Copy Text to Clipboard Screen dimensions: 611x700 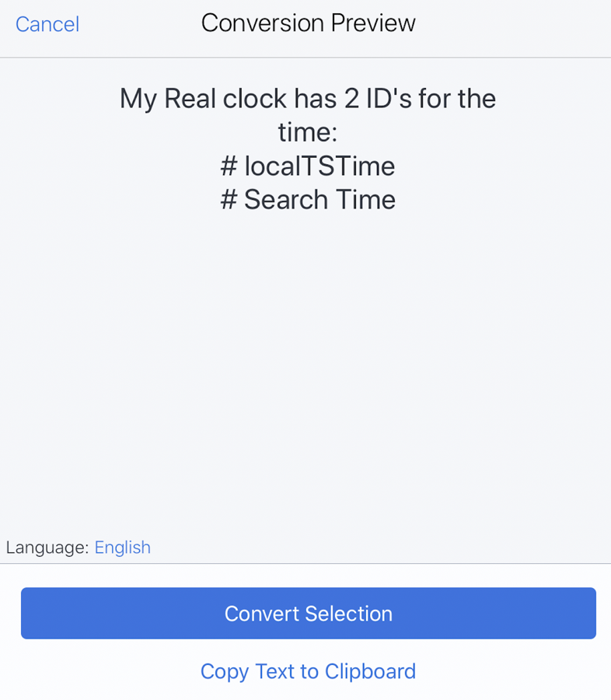coord(308,671)
